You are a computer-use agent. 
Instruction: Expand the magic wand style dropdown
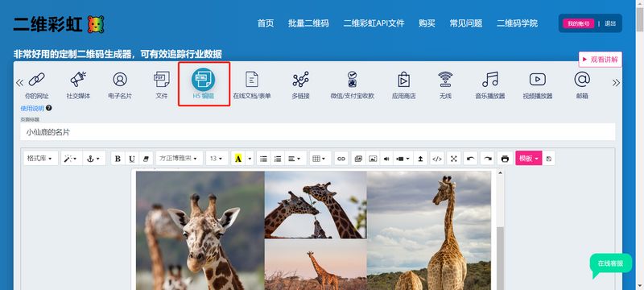pyautogui.click(x=72, y=158)
